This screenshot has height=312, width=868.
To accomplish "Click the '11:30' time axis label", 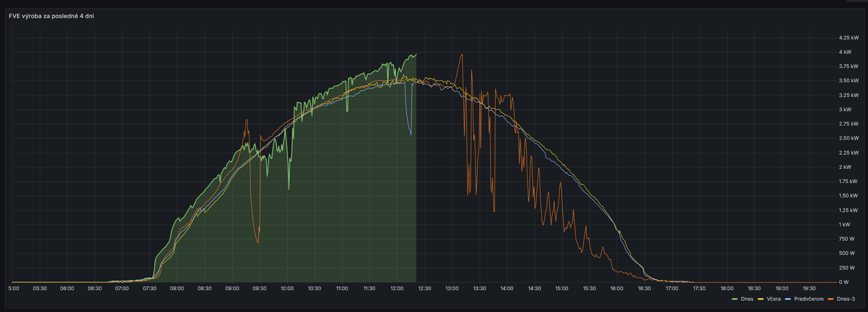I will pos(369,288).
